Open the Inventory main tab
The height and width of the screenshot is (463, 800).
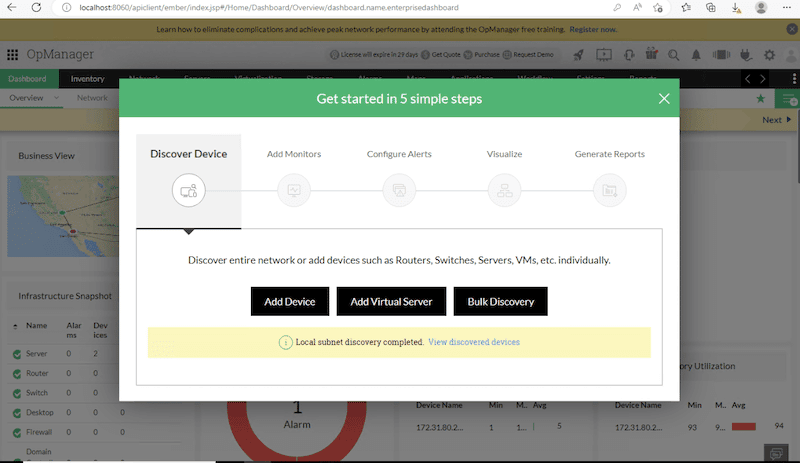(x=87, y=79)
